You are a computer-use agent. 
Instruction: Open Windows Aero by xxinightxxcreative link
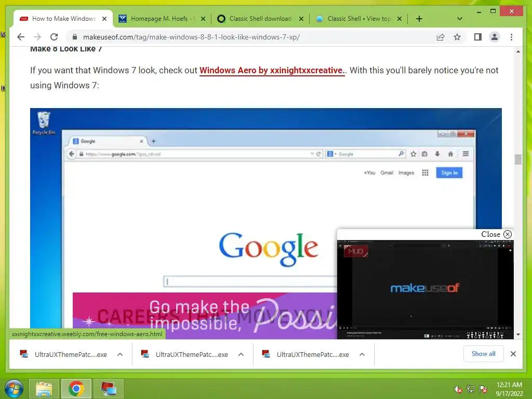tap(272, 70)
